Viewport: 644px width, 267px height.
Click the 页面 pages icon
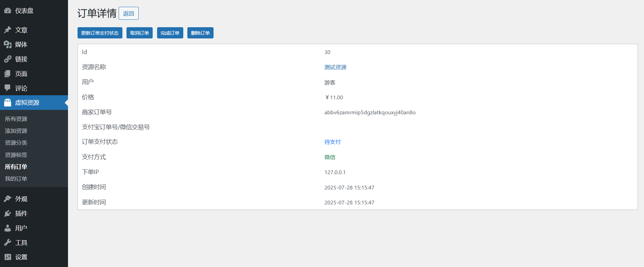(x=7, y=74)
